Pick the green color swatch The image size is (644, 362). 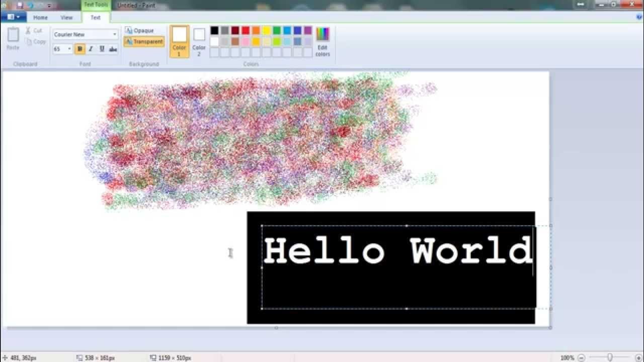(277, 31)
